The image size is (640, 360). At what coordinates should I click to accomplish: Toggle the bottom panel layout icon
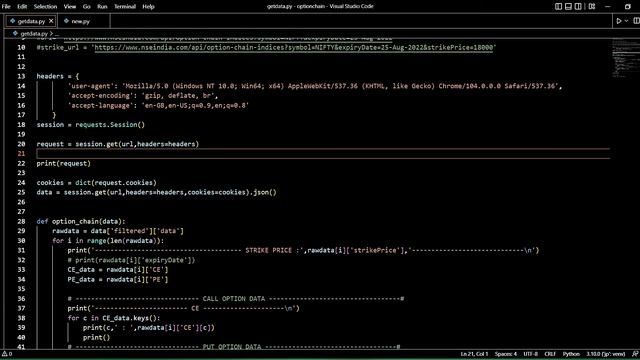[x=568, y=7]
